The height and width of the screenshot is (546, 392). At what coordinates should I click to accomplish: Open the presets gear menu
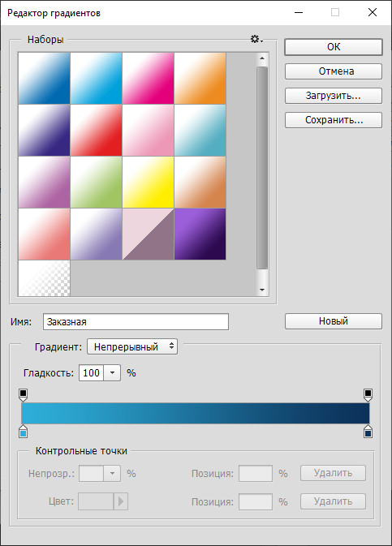(x=256, y=39)
